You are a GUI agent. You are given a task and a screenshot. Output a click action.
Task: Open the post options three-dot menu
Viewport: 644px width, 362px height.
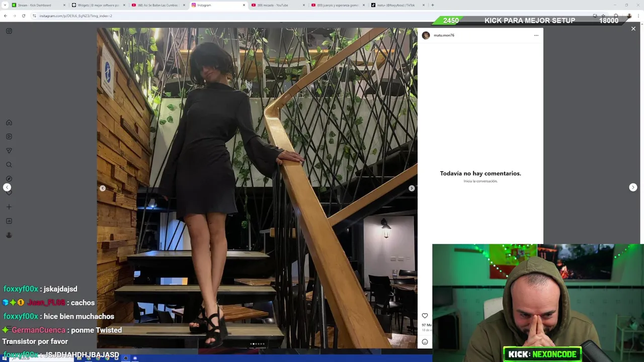point(536,35)
